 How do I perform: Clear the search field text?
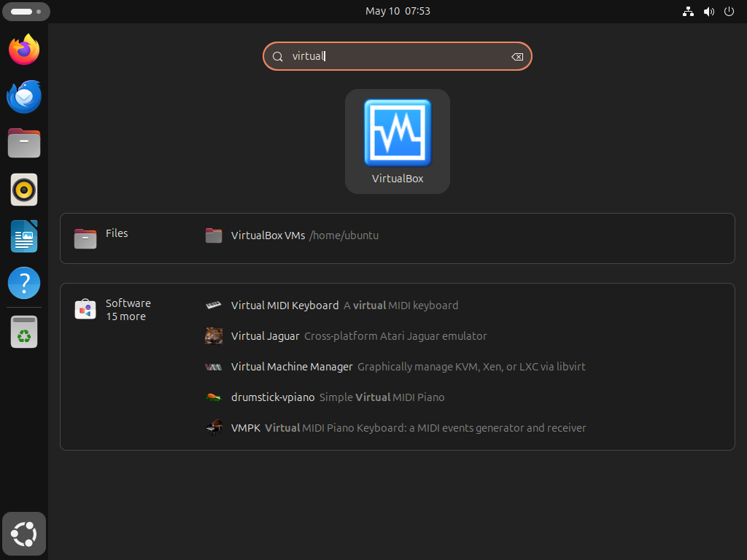click(x=517, y=57)
